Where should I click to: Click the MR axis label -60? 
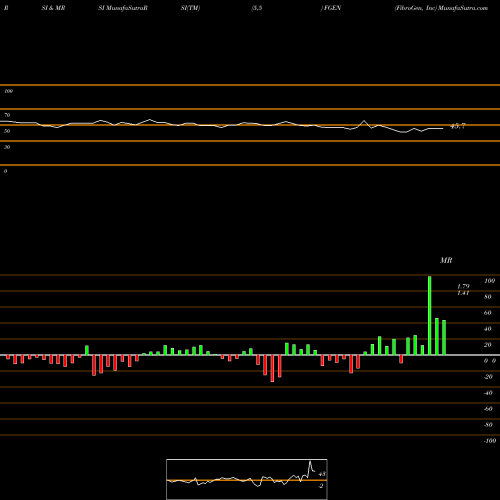pos(488,409)
